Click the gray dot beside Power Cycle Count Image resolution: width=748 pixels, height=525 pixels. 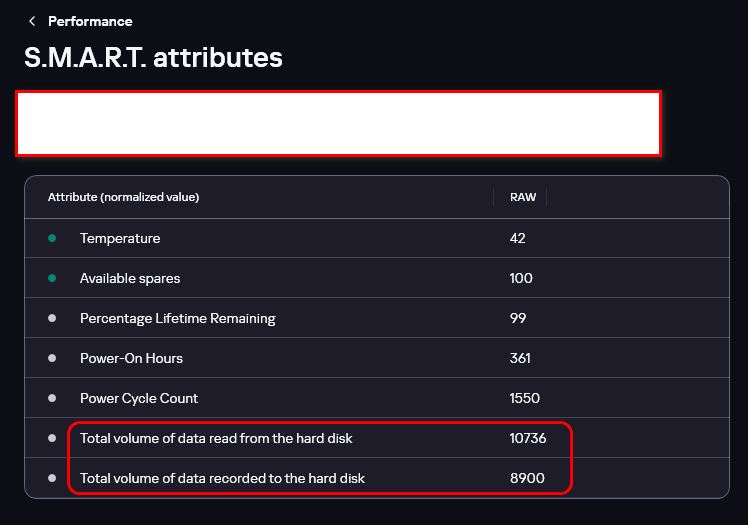pos(52,398)
